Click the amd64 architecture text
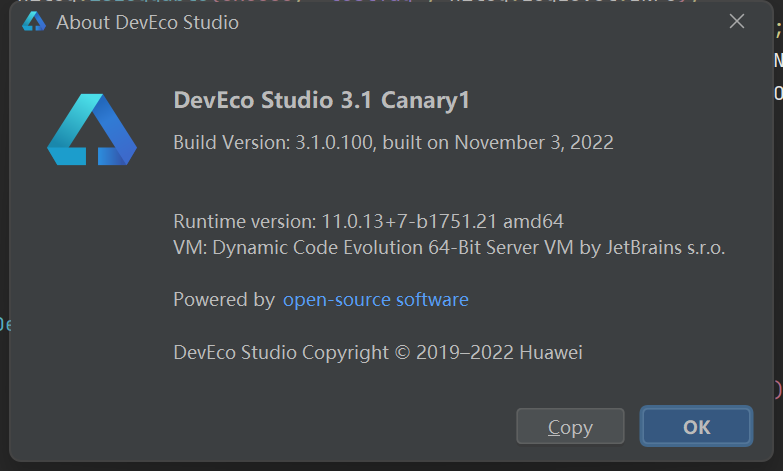 (x=533, y=221)
